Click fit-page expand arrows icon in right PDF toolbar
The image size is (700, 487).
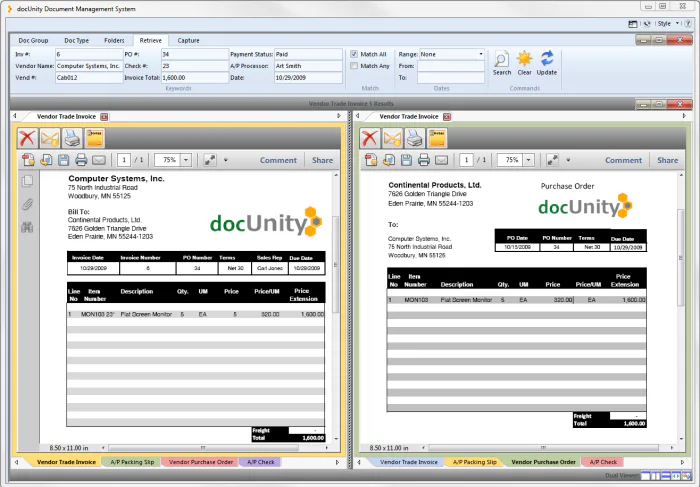tap(552, 160)
